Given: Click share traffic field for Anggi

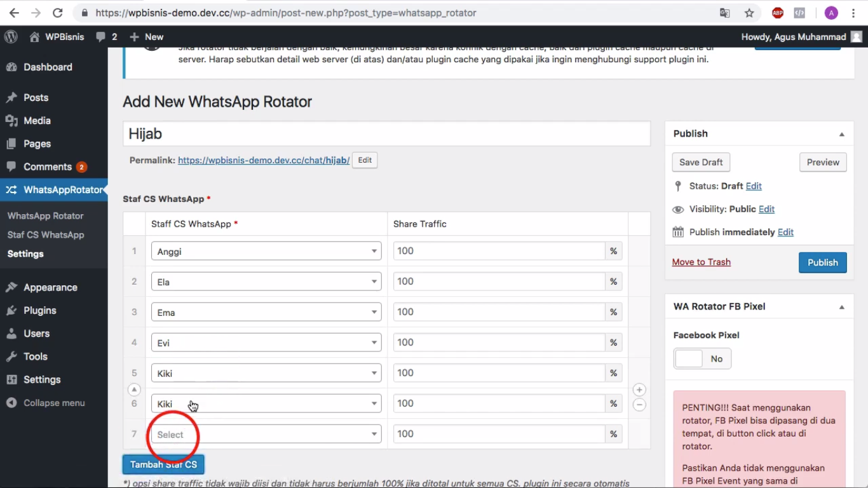Looking at the screenshot, I should (x=499, y=251).
